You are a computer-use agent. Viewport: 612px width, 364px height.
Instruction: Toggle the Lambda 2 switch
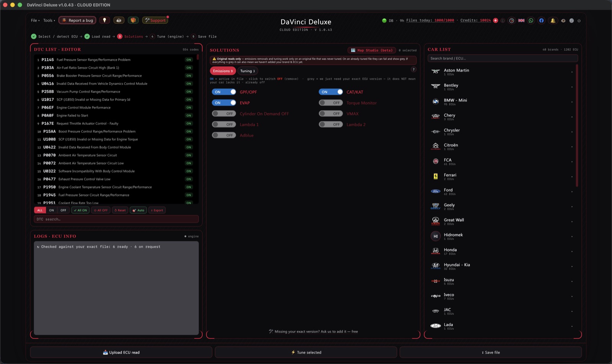tap(331, 124)
